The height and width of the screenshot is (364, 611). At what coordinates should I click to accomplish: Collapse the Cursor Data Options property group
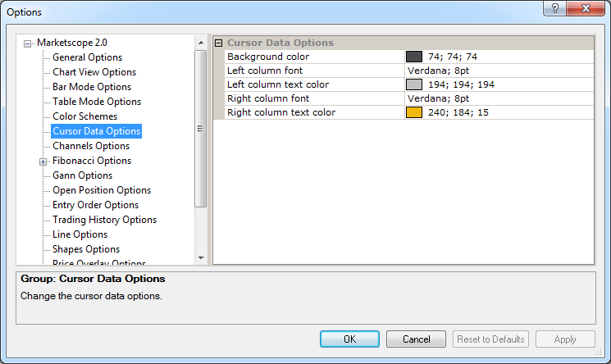click(x=219, y=43)
